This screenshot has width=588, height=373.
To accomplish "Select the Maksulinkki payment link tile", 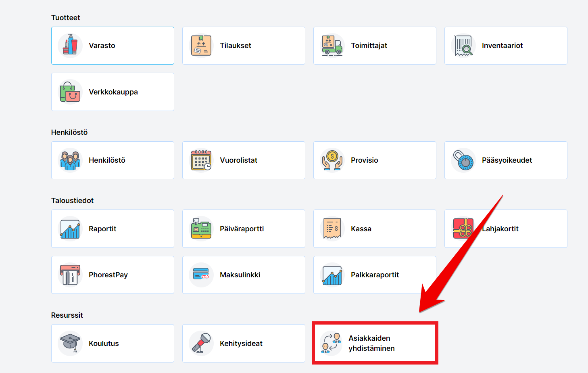I will point(244,275).
